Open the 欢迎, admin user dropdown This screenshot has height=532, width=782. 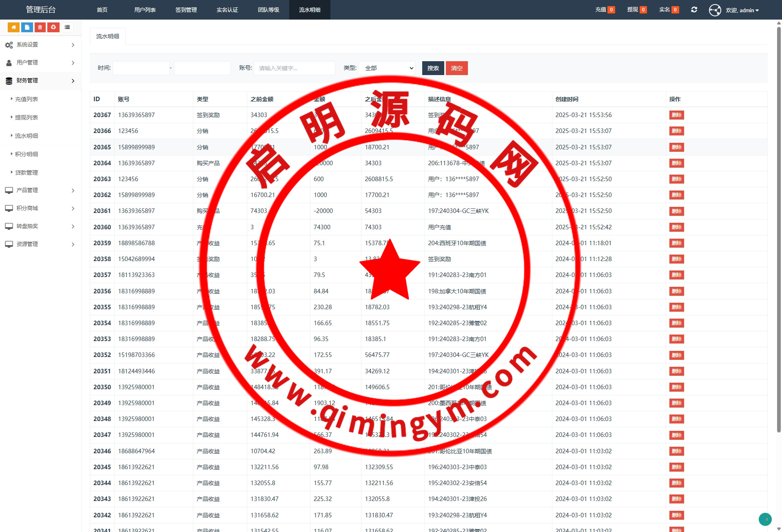(742, 10)
